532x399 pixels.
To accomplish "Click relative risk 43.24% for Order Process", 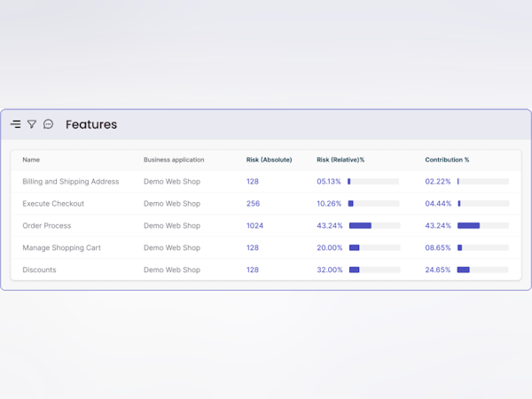I will point(330,225).
